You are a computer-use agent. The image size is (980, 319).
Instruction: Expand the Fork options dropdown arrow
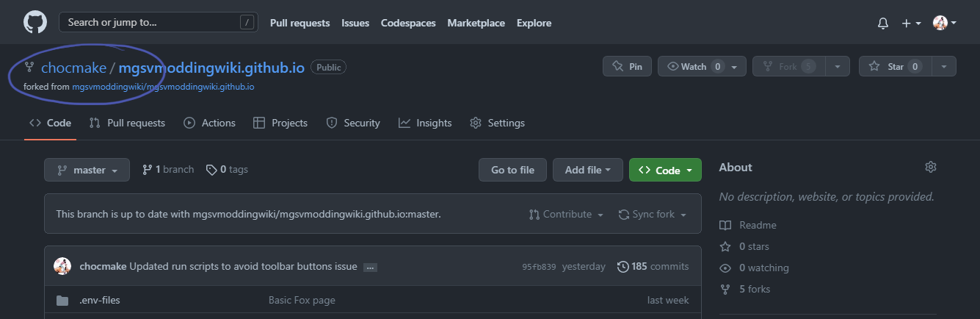[x=838, y=66]
